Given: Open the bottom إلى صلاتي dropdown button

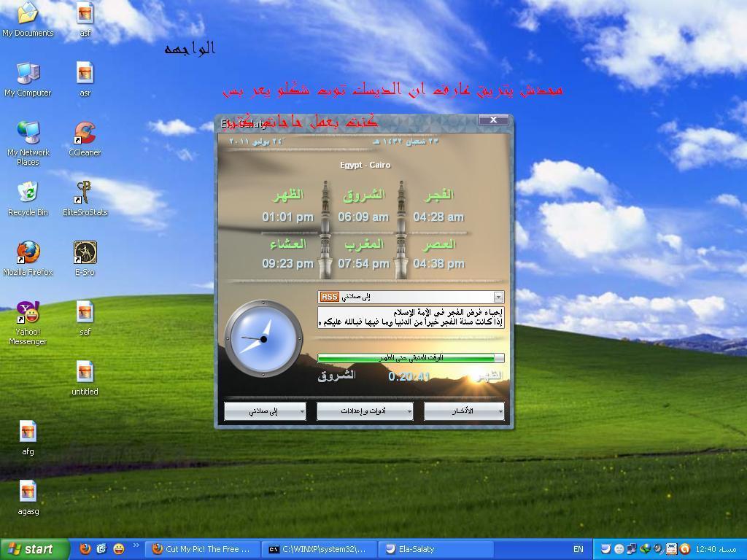Looking at the screenshot, I should pos(265,411).
